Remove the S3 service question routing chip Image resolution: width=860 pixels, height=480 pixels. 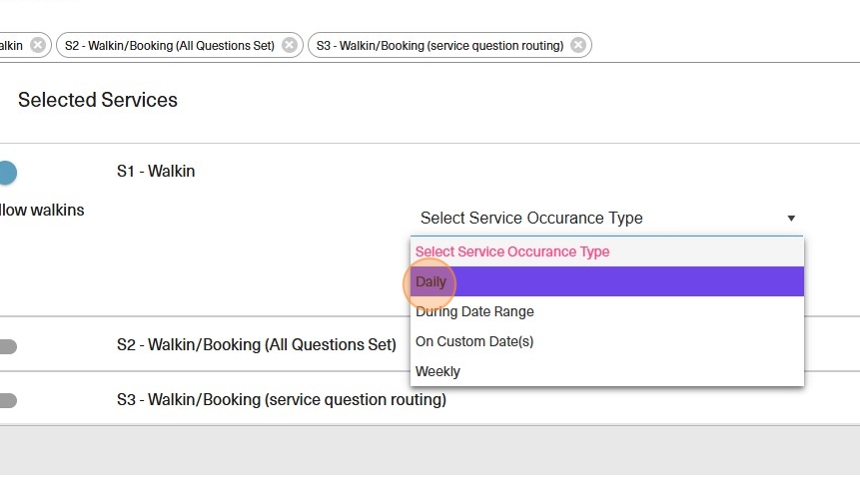(578, 45)
